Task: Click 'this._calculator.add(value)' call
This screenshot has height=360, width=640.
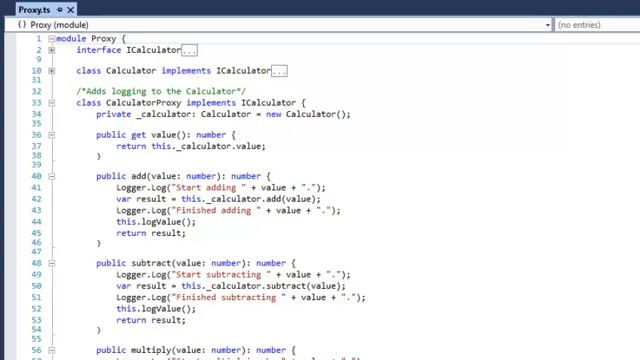Action: click(249, 199)
